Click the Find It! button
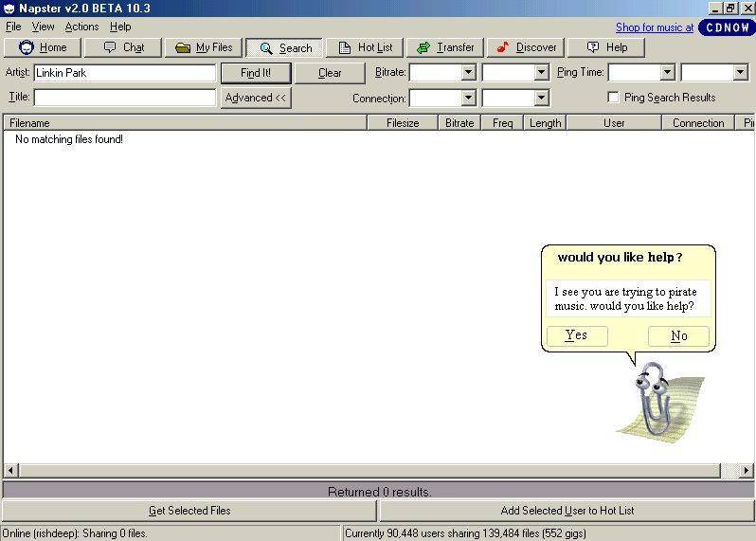 (256, 73)
